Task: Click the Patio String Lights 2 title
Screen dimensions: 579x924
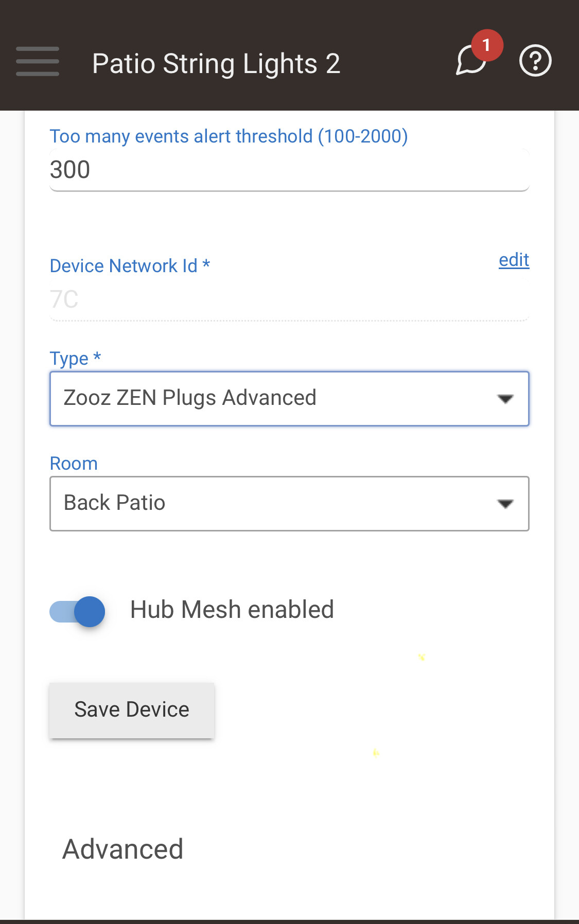Action: [x=216, y=64]
